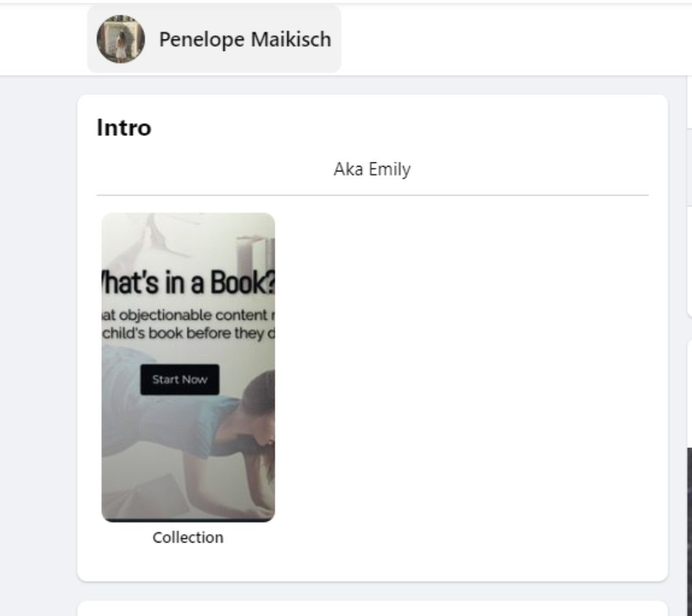Click the standing books at thumbnail top
692x616 pixels.
256,256
